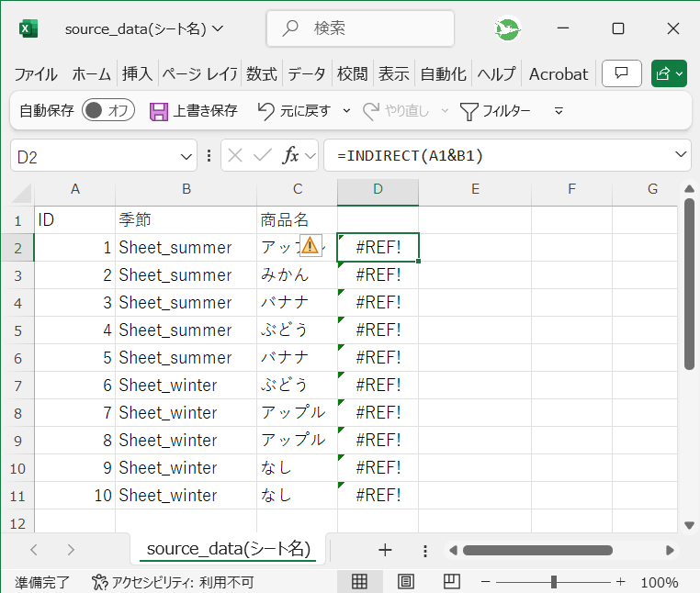Image resolution: width=700 pixels, height=593 pixels.
Task: Click the redo arrow icon
Action: click(x=371, y=111)
